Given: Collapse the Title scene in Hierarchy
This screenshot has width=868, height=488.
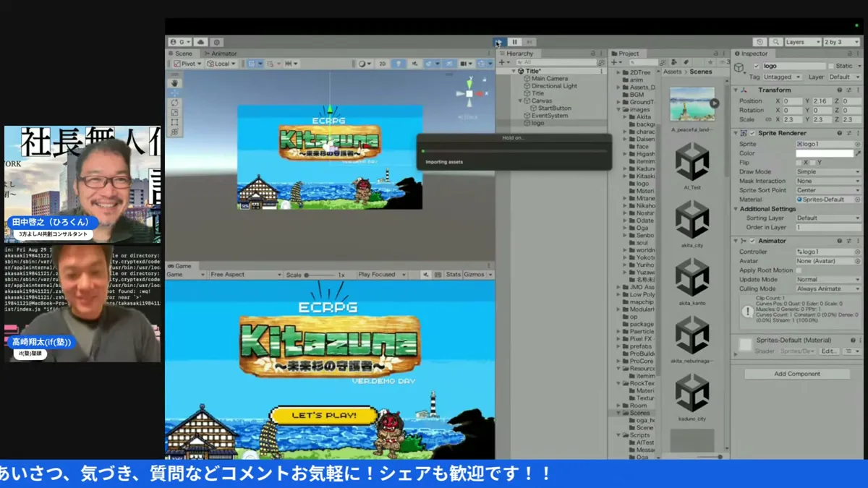Looking at the screenshot, I should point(514,72).
